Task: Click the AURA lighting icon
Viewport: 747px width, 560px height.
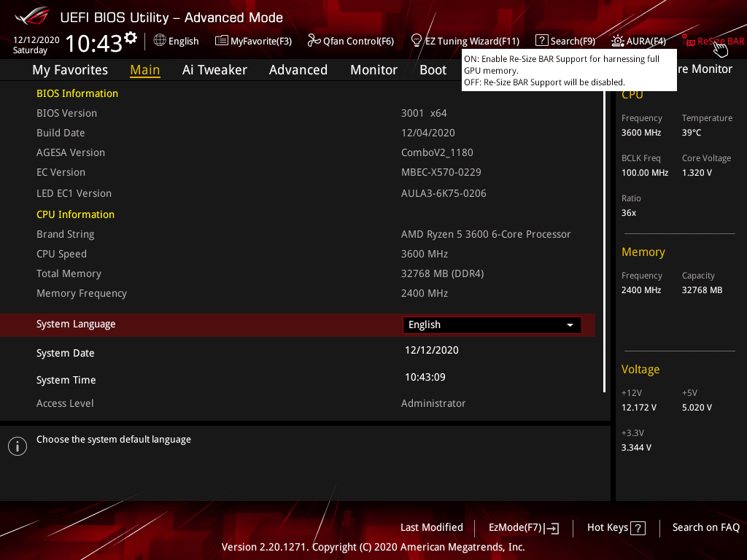Action: tap(617, 41)
